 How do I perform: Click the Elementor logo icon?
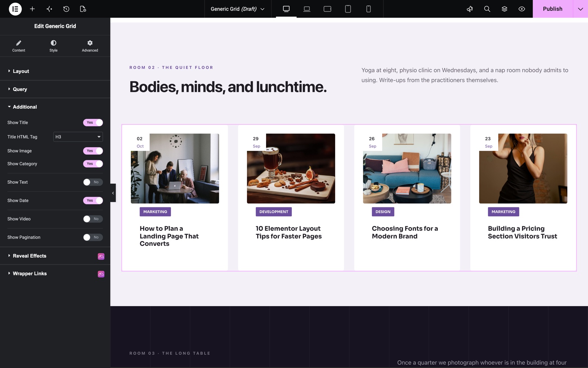point(15,9)
